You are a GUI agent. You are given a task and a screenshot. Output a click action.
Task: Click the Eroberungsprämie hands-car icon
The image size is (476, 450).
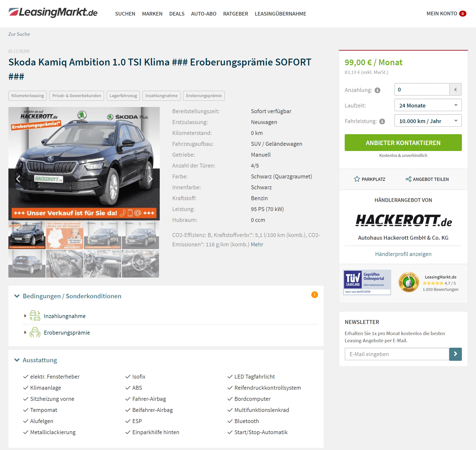point(35,332)
